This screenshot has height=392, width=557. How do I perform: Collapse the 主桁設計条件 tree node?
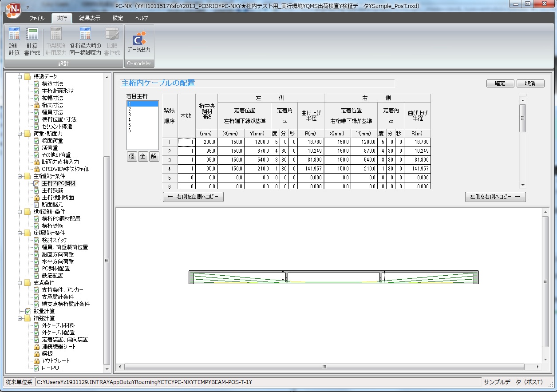tap(20, 176)
